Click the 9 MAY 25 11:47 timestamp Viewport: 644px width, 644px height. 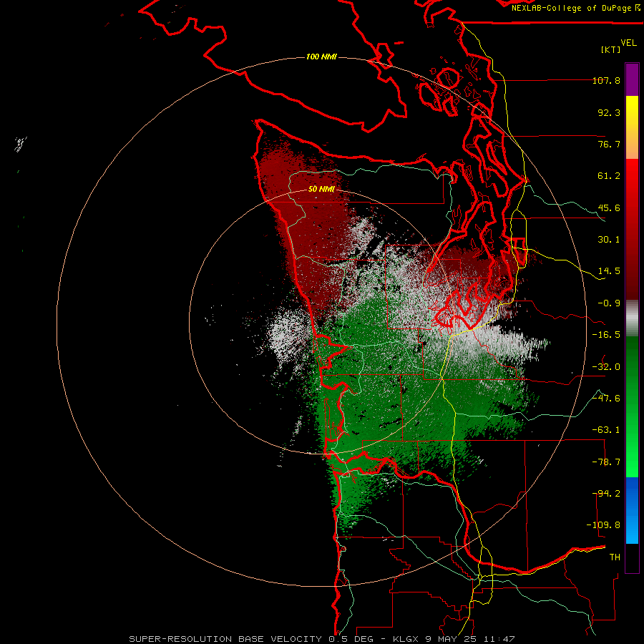470,639
